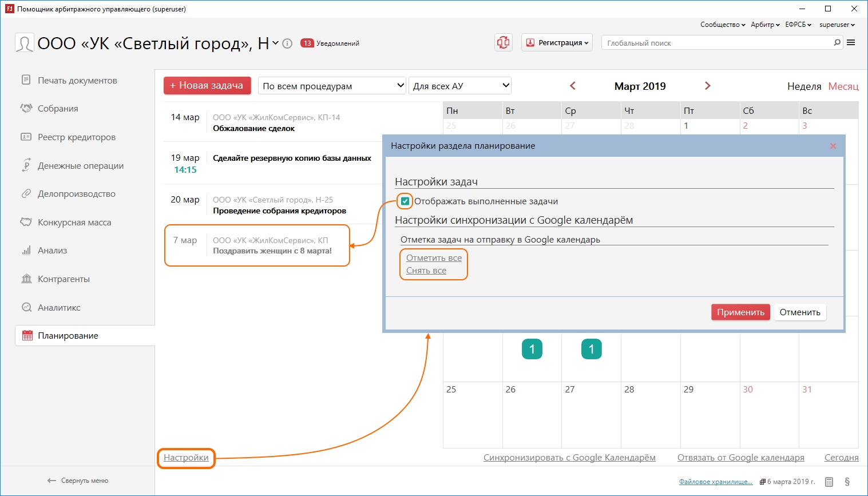868x496 pixels.
Task: Open Реестр кредиторов in sidebar
Action: point(77,137)
